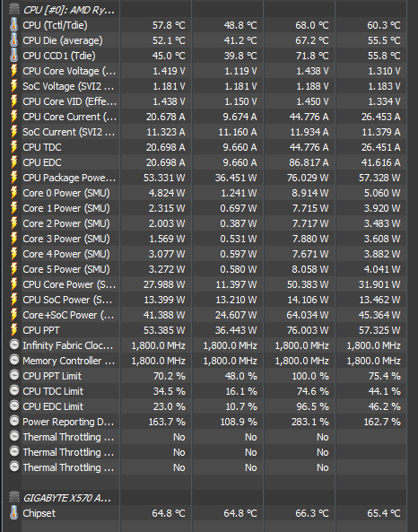This screenshot has height=532, width=418.
Task: Click the 13.399 W CPU SoC Power value
Action: tap(164, 300)
